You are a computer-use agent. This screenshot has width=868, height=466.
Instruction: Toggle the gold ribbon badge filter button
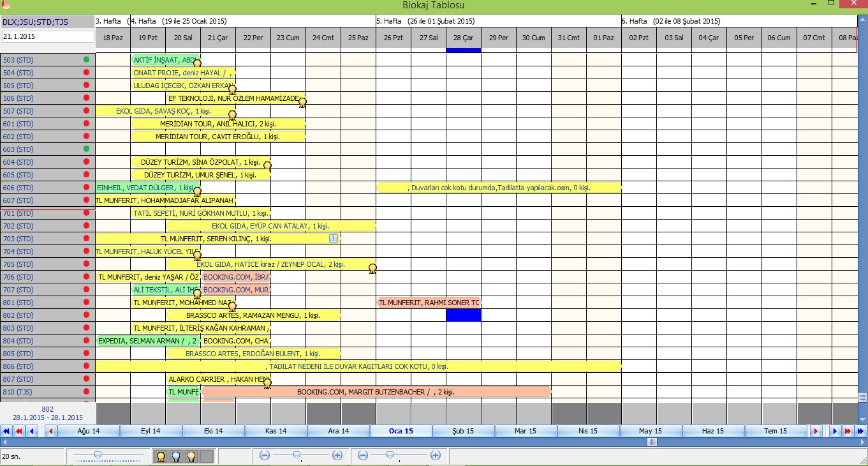coord(161,456)
